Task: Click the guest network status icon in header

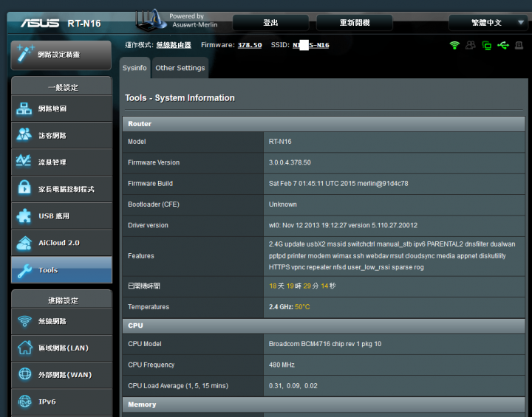Action: pos(471,45)
